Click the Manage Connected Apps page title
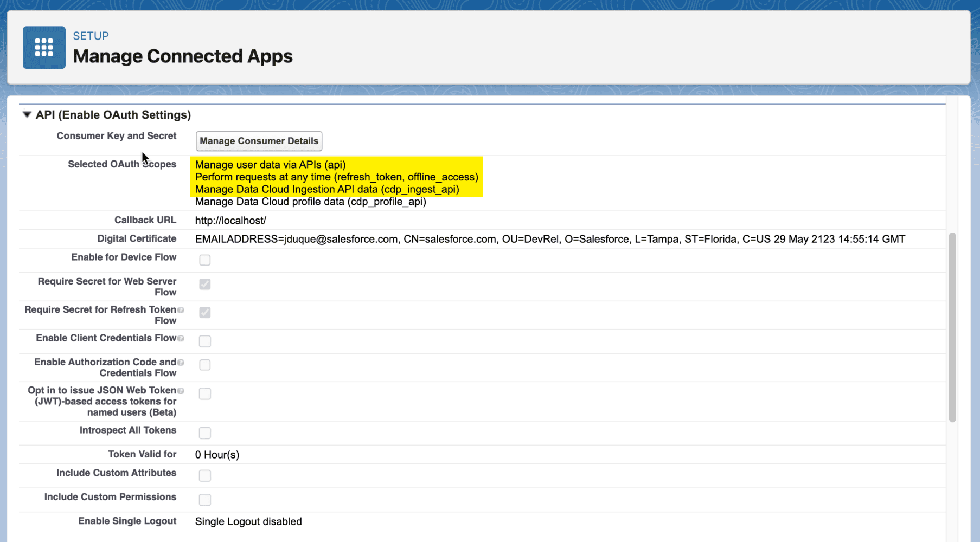 (183, 56)
